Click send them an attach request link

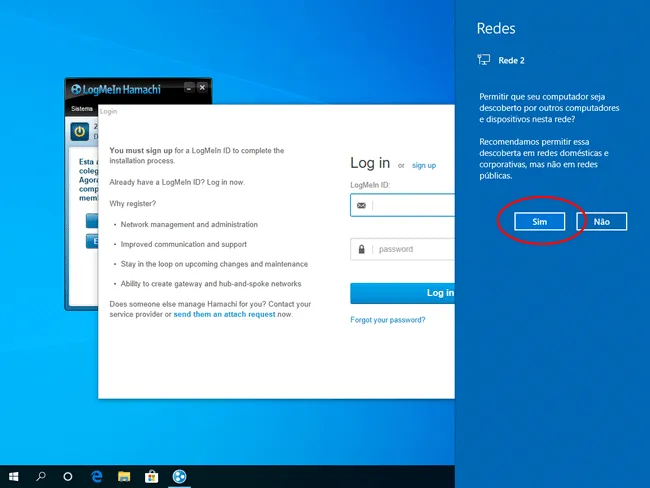(x=224, y=314)
